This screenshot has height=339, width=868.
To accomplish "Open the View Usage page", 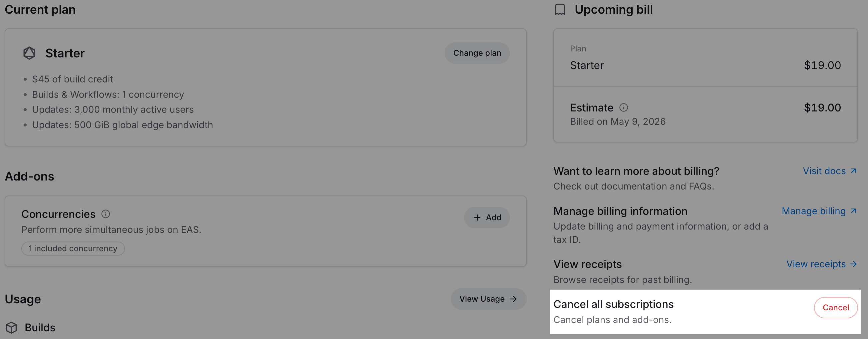I will [488, 299].
